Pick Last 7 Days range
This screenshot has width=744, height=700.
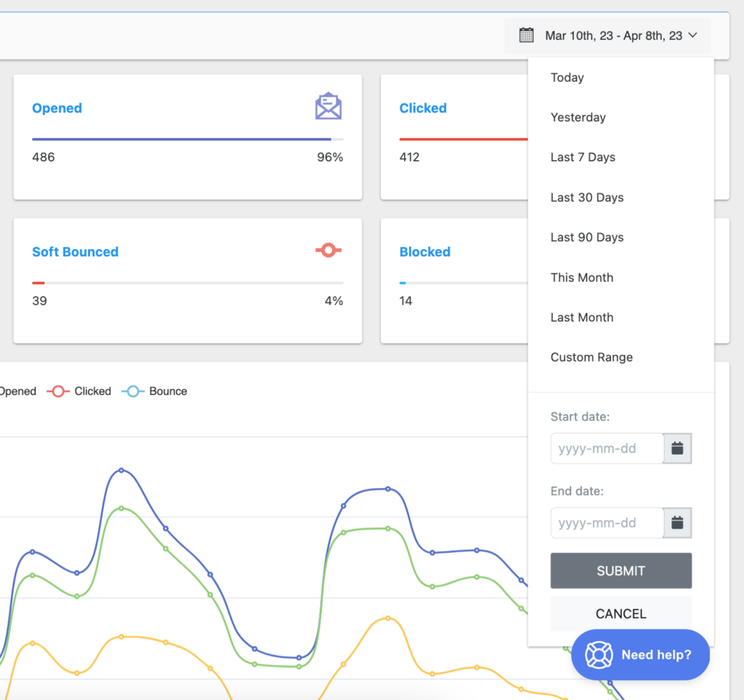click(x=583, y=157)
